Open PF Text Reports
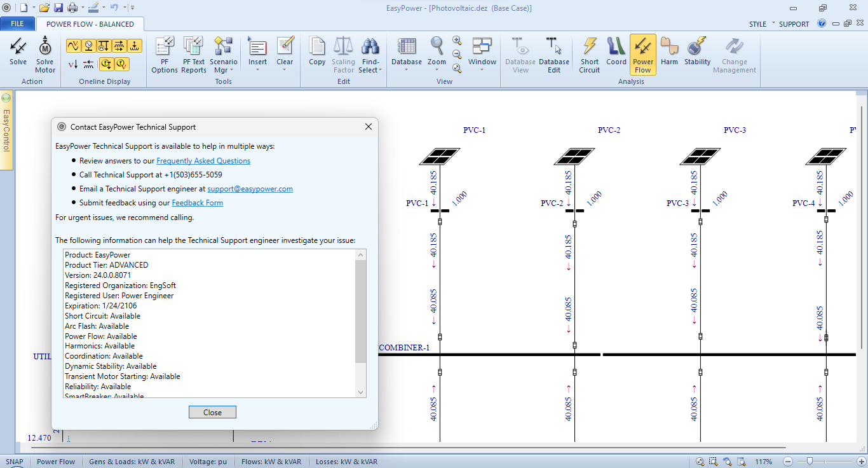868x468 pixels. coord(194,54)
